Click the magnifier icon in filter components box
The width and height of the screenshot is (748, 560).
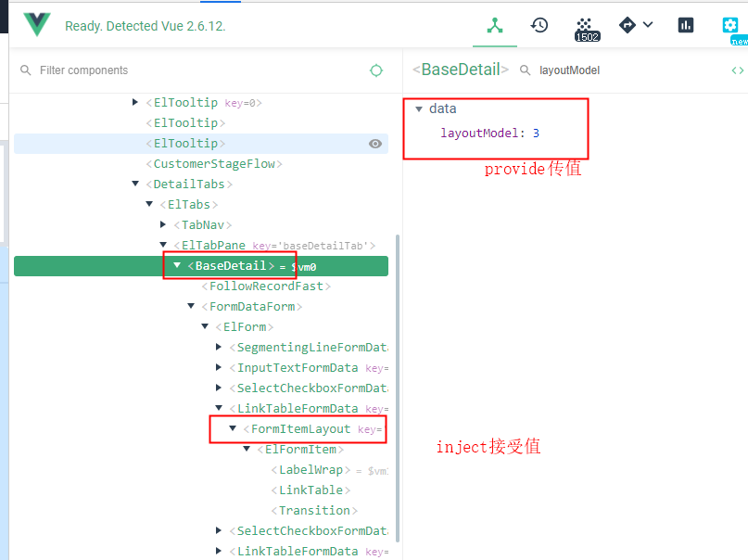click(x=24, y=70)
